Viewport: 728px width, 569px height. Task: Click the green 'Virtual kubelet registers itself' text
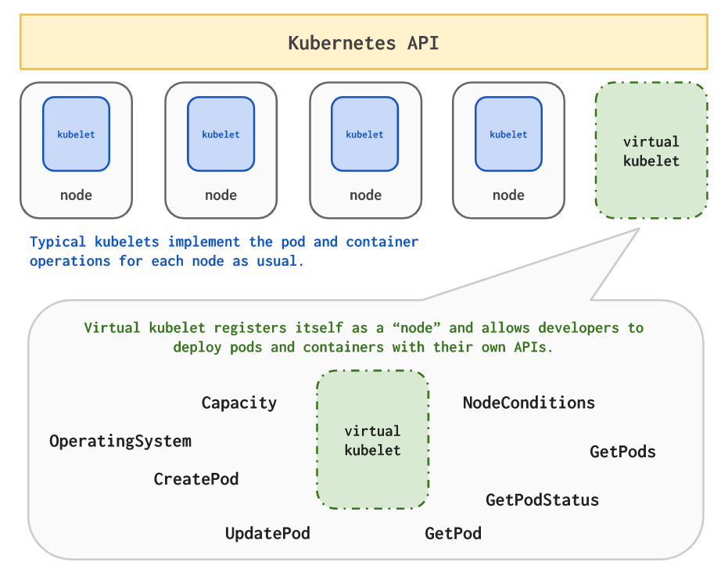pos(364,338)
